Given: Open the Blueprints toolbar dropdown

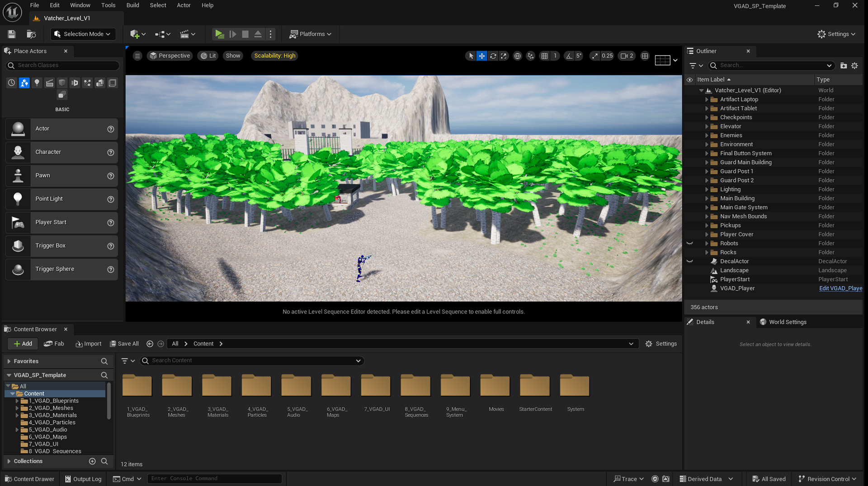Looking at the screenshot, I should (163, 34).
